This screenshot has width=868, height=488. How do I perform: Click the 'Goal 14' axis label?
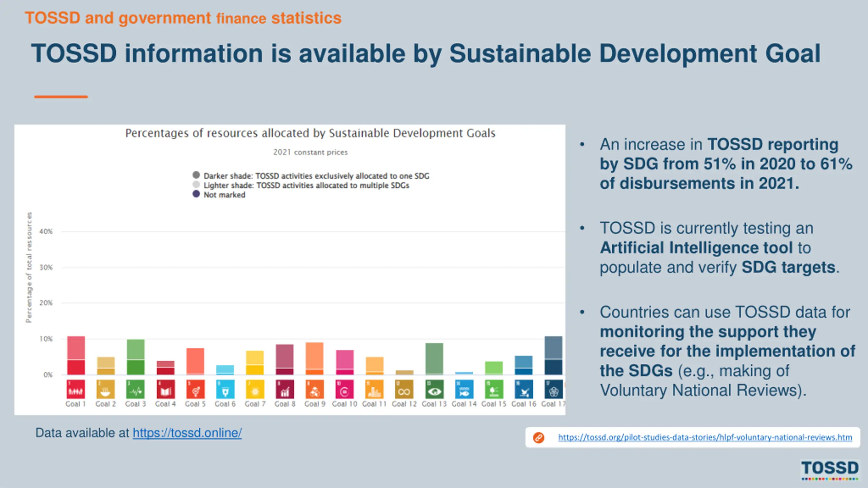464,404
